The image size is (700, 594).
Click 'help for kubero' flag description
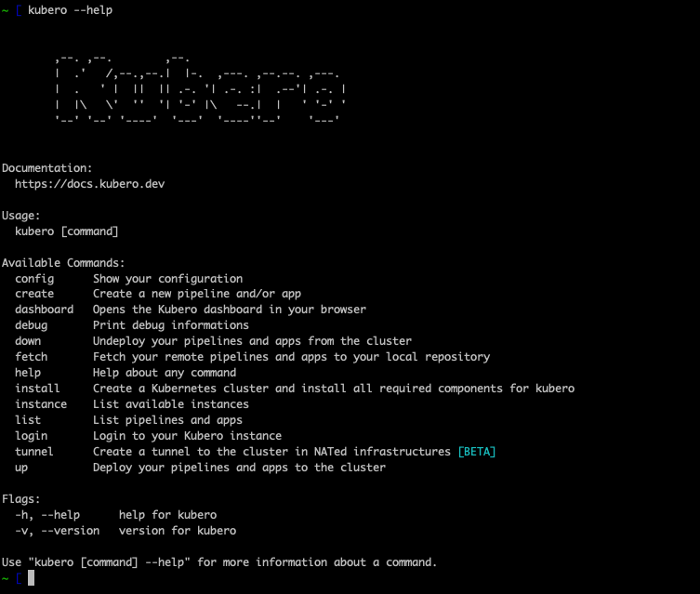point(168,515)
